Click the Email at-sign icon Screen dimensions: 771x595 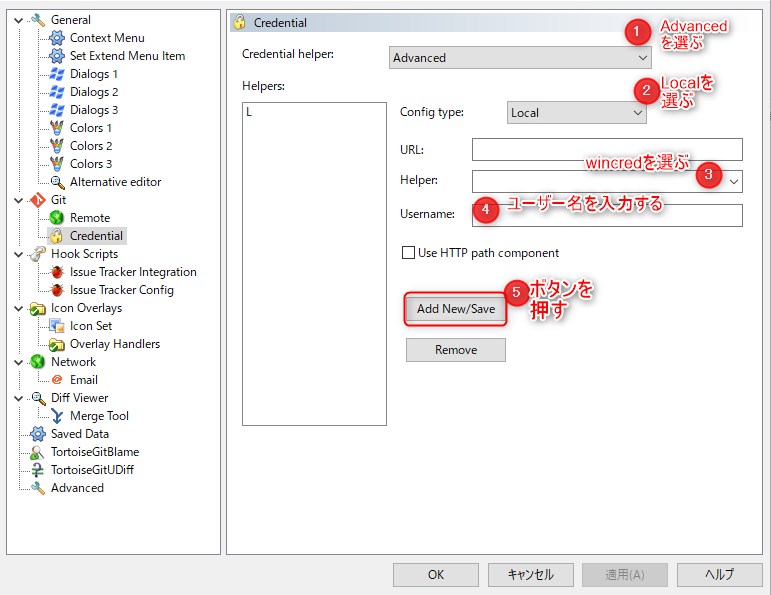[57, 380]
